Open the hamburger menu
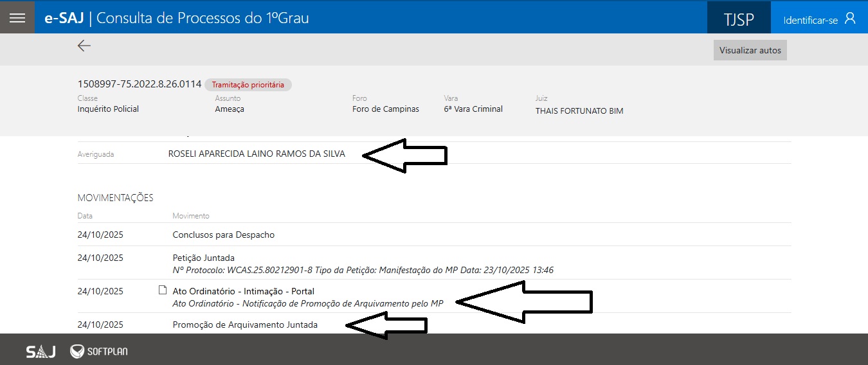 (17, 17)
